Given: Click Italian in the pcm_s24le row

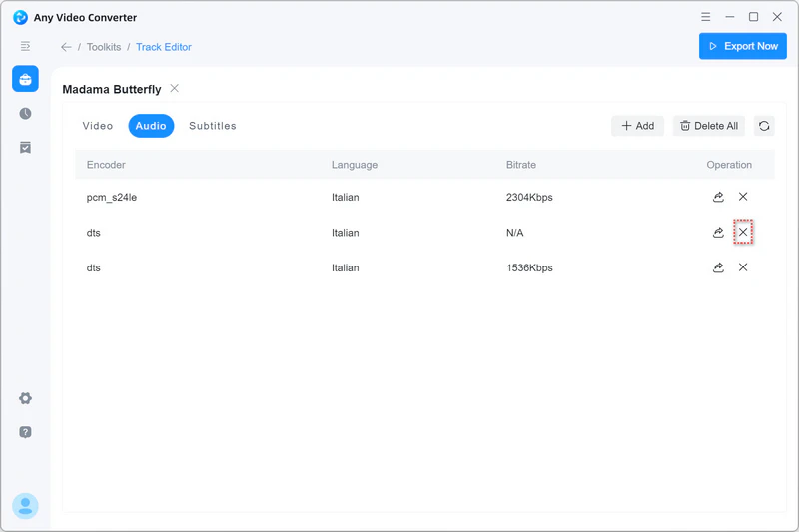Looking at the screenshot, I should [x=345, y=197].
